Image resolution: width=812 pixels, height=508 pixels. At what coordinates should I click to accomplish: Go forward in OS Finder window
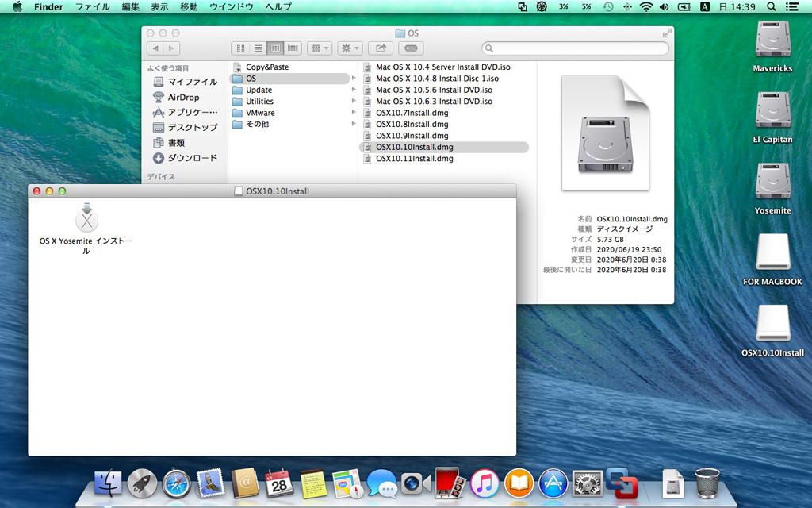[172, 48]
